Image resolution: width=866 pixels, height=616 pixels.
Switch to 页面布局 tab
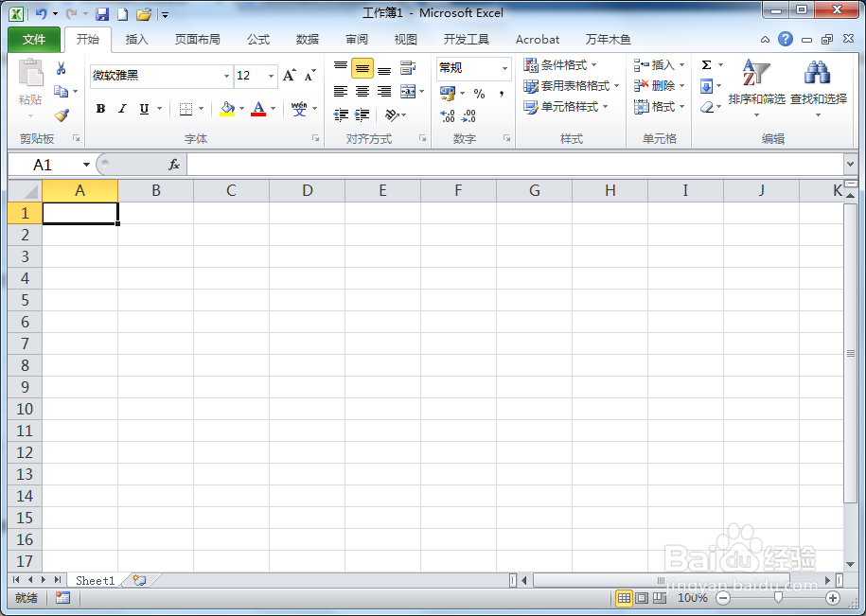(197, 39)
